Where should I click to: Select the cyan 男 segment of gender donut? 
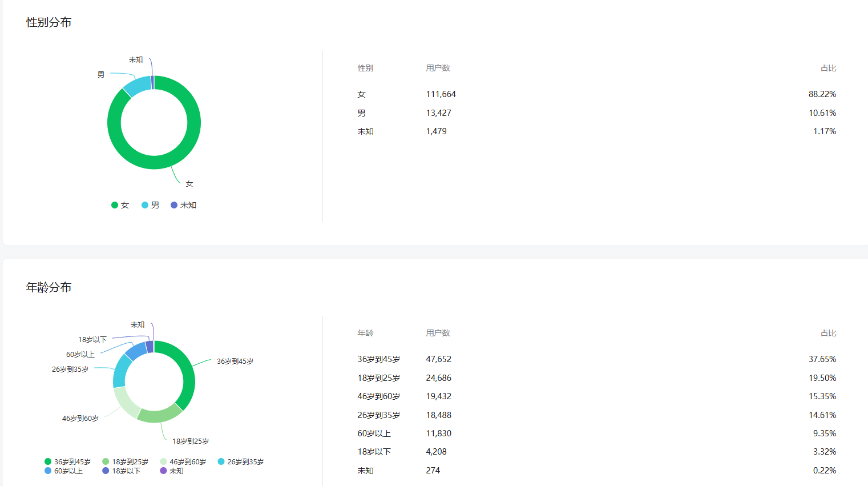pos(137,86)
